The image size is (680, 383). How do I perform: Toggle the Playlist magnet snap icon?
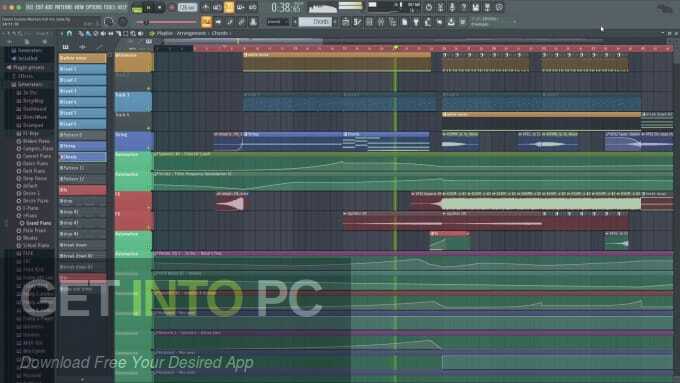click(x=69, y=33)
